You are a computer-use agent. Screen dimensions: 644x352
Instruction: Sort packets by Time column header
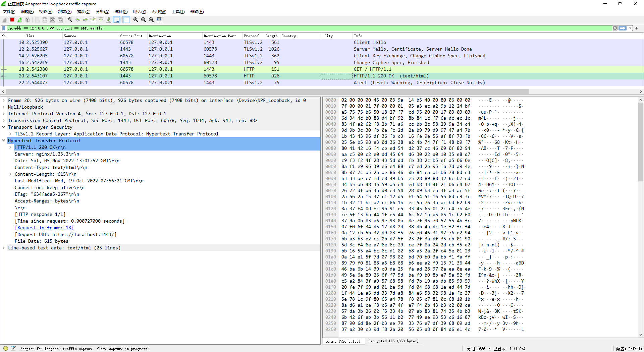coord(43,36)
